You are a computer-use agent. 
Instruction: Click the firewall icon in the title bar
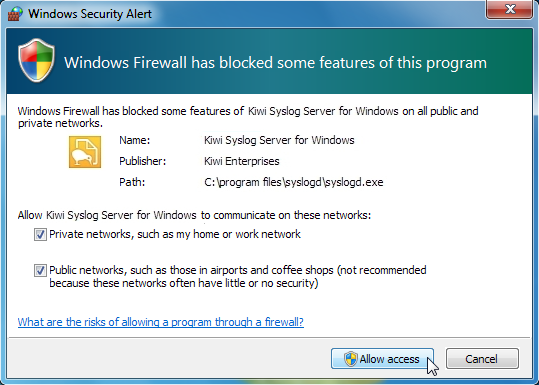pos(15,14)
